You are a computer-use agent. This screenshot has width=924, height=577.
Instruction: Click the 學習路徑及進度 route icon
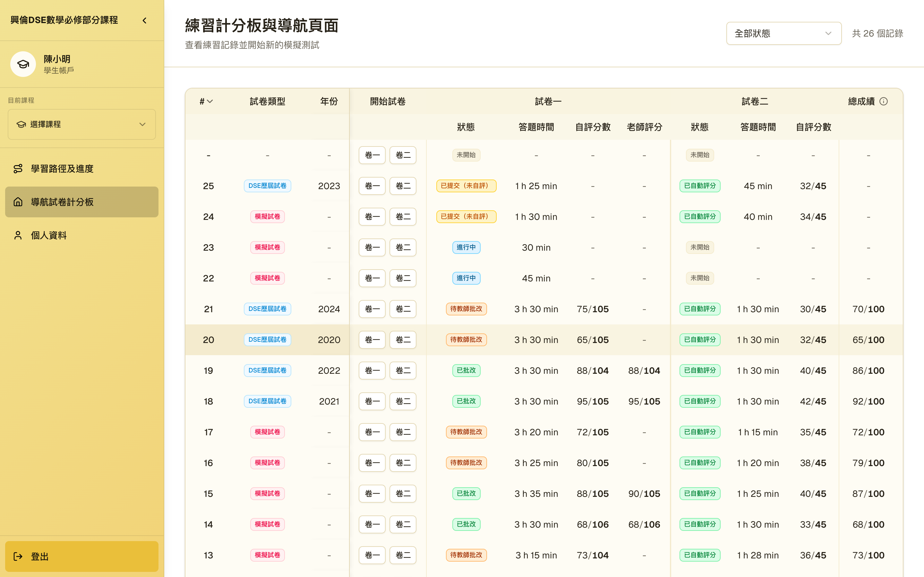18,169
